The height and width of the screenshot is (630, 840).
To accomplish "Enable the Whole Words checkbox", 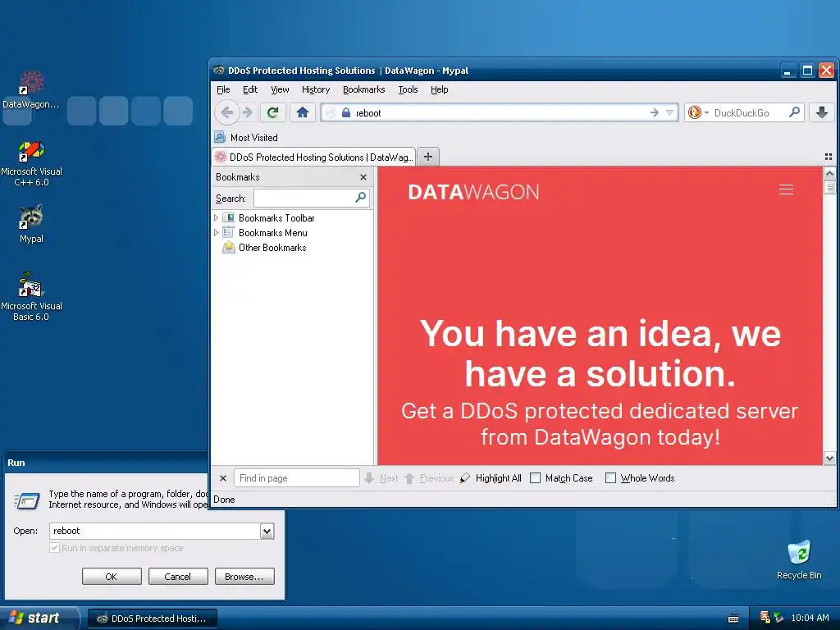I will tap(610, 478).
